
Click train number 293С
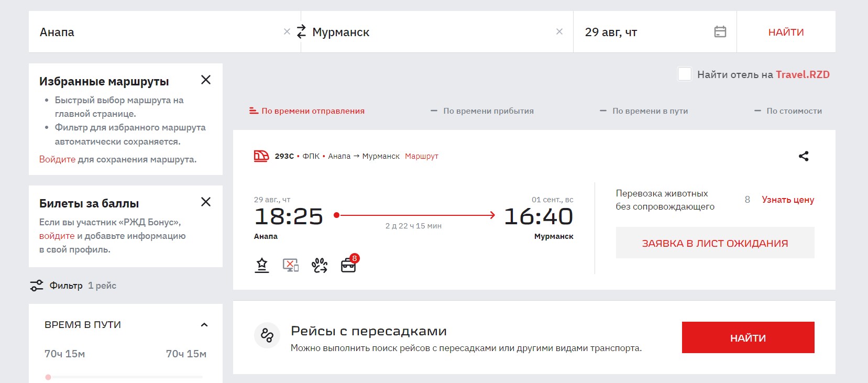(284, 156)
